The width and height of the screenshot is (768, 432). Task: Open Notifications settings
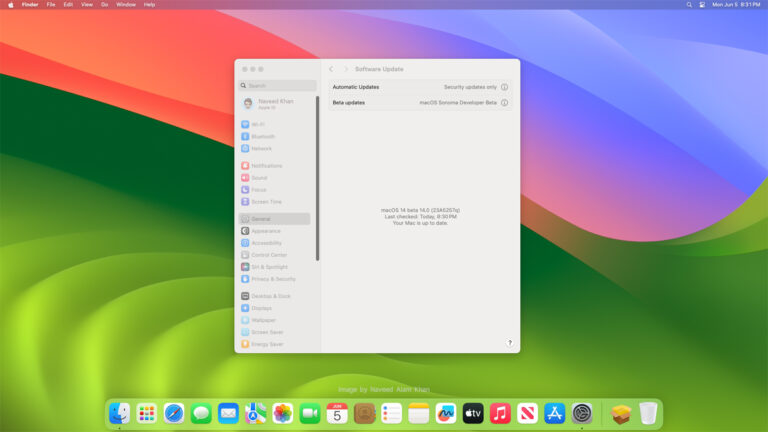click(262, 166)
